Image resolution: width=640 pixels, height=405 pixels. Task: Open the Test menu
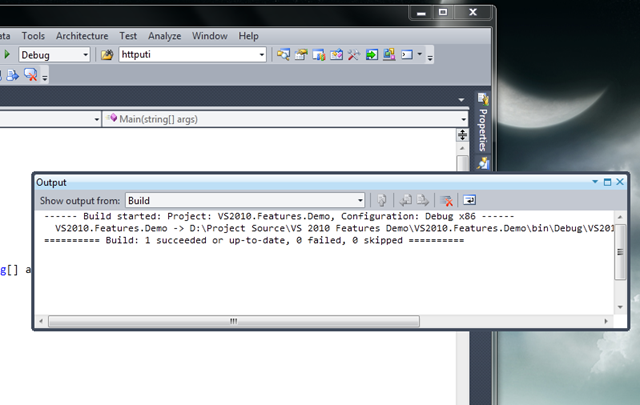pos(128,36)
